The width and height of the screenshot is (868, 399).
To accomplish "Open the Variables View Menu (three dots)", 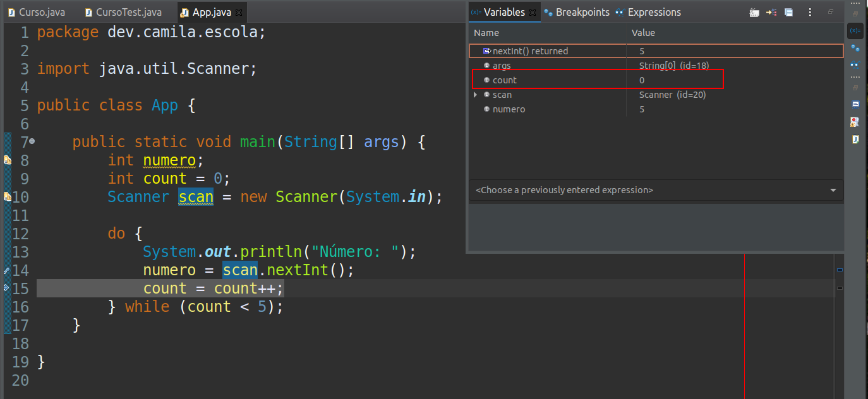I will click(810, 12).
